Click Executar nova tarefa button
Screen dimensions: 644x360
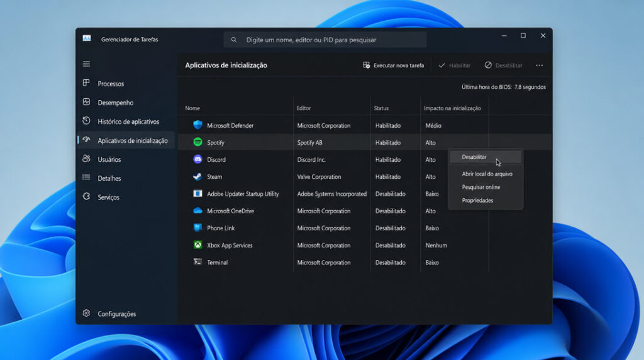click(x=394, y=65)
